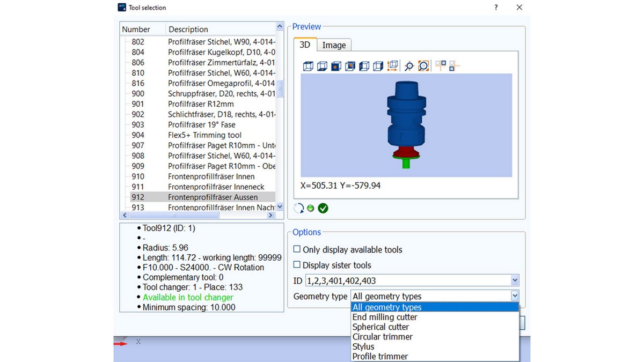Select End milling cutter from the geometry list
The height and width of the screenshot is (362, 644).
(x=384, y=317)
